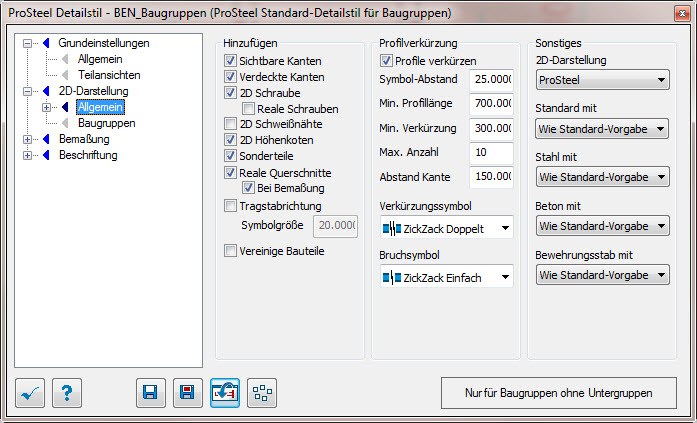Select the Beschriftung tree item label
The image size is (697, 423).
(x=88, y=155)
